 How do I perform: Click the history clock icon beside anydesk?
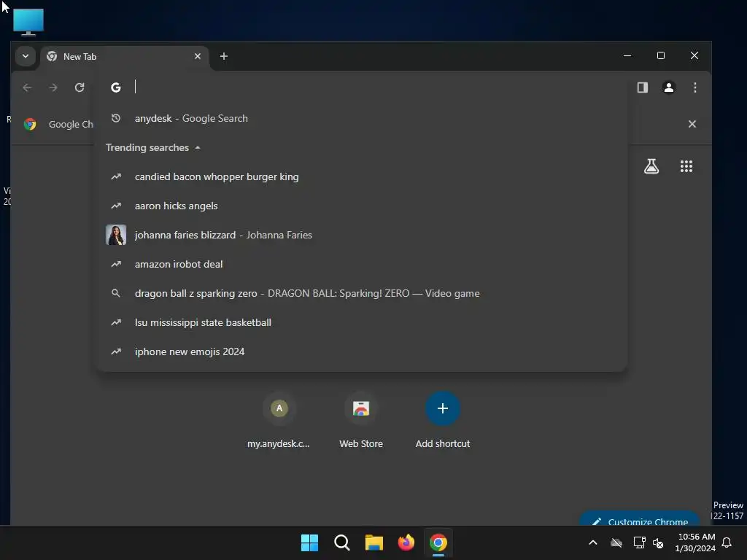click(x=116, y=118)
